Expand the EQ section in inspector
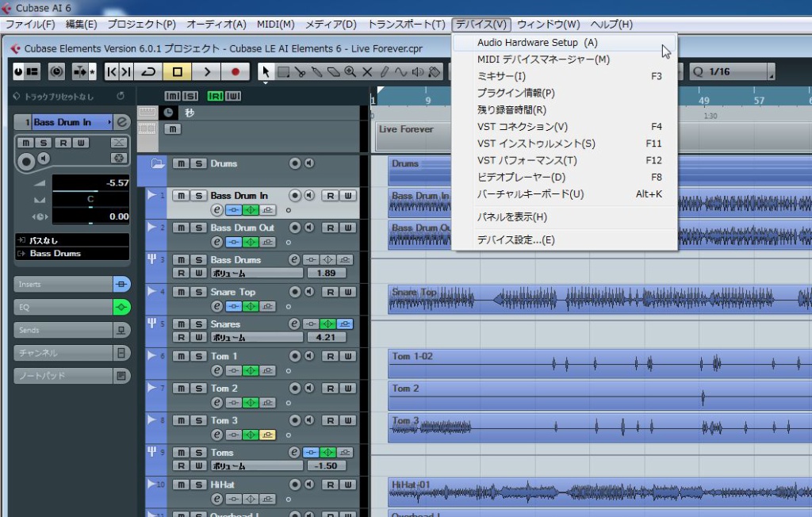 point(63,307)
